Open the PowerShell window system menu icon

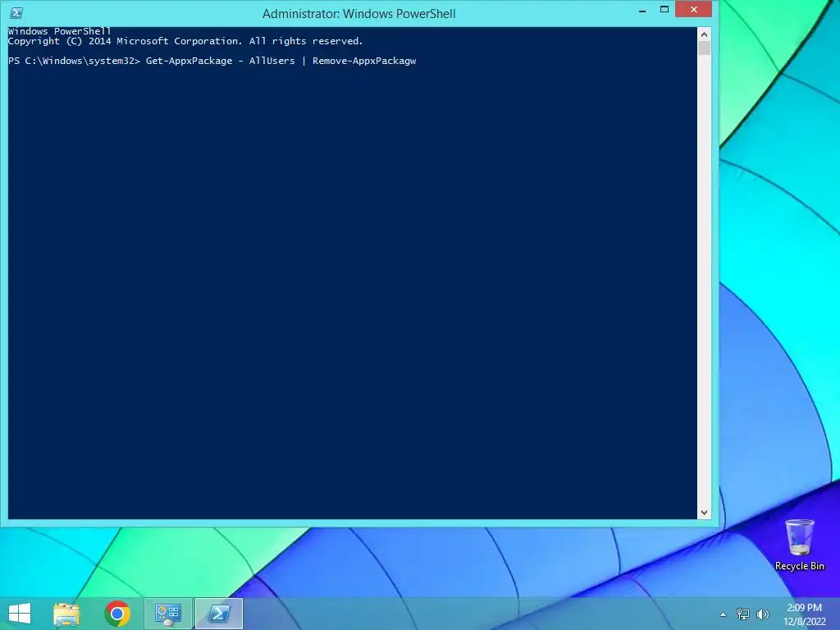coord(16,13)
